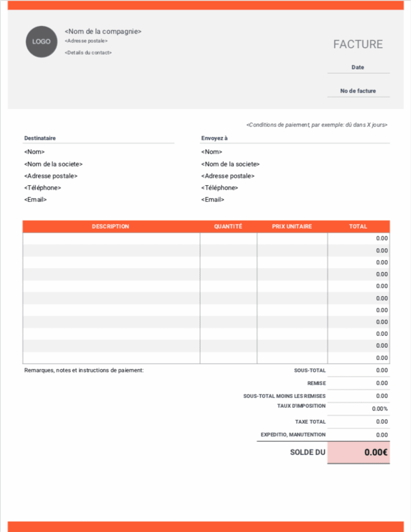This screenshot has width=411, height=532.
Task: Click the first description row cell
Action: coord(111,238)
